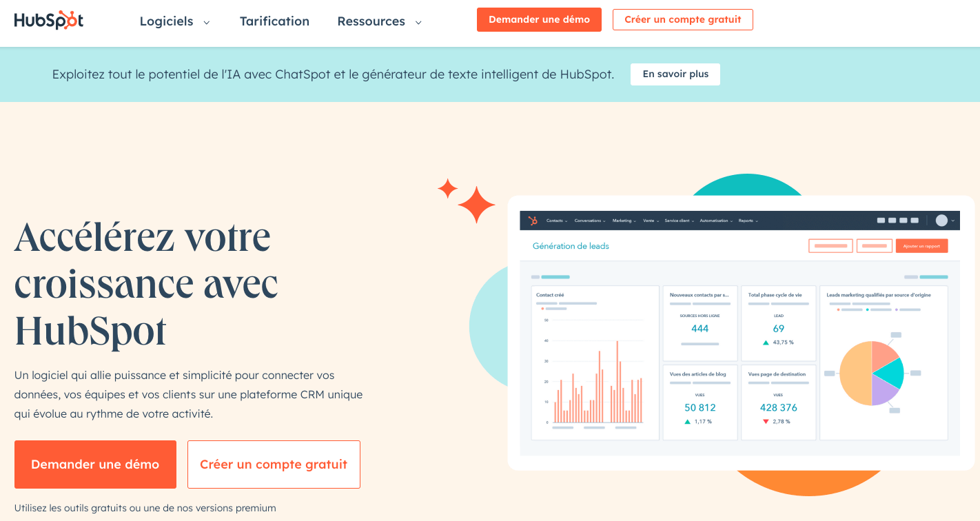Click the green triangle beside 1,17 %
Image resolution: width=980 pixels, height=521 pixels.
coord(687,421)
